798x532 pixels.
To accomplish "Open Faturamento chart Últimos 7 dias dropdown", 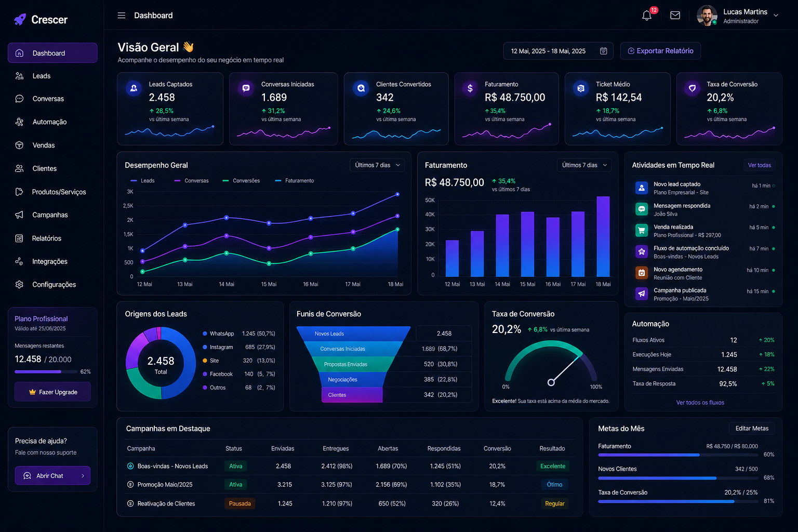I will tap(584, 165).
